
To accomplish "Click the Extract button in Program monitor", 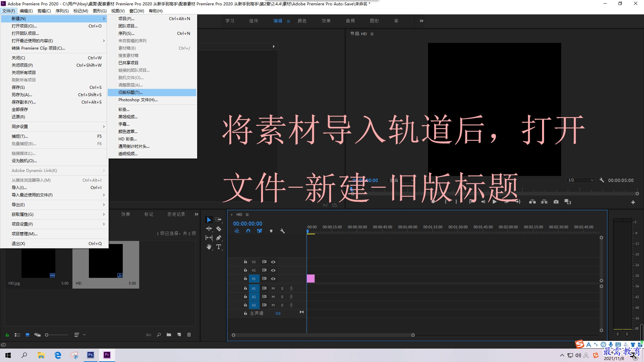I will click(544, 202).
